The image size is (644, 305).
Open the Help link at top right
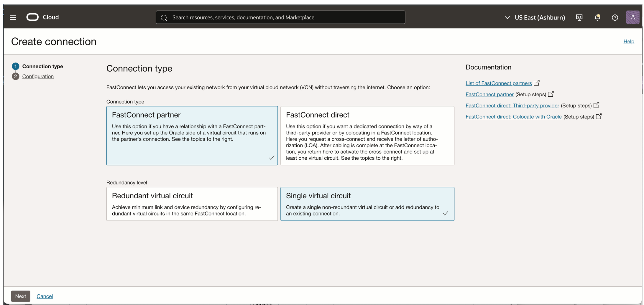[628, 42]
